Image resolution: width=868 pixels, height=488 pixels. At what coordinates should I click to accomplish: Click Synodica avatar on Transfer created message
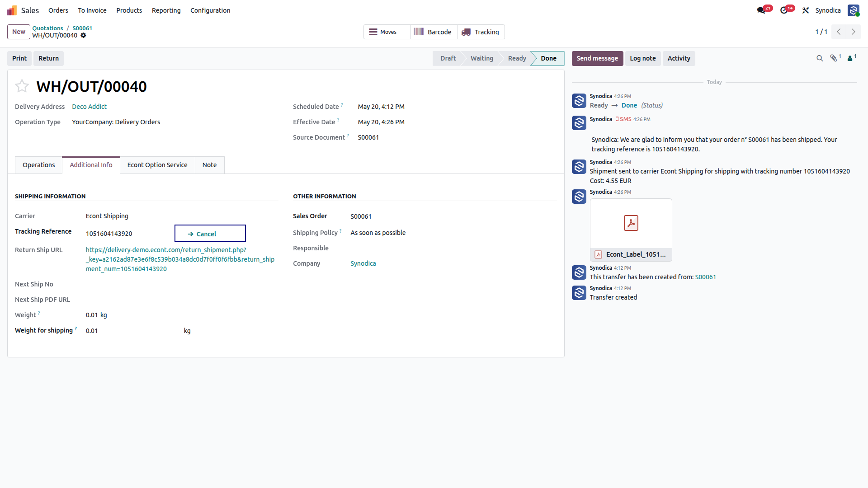tap(579, 293)
